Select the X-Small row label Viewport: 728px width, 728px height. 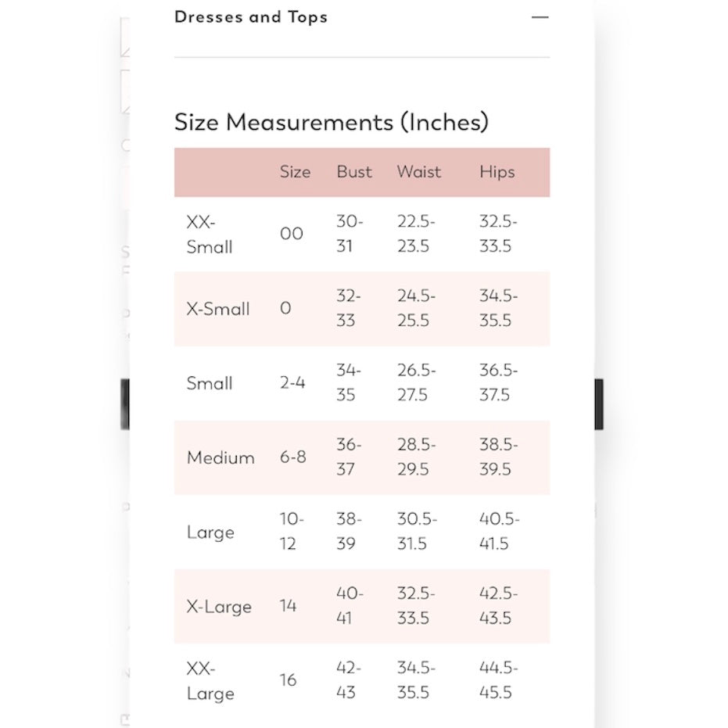tap(218, 309)
